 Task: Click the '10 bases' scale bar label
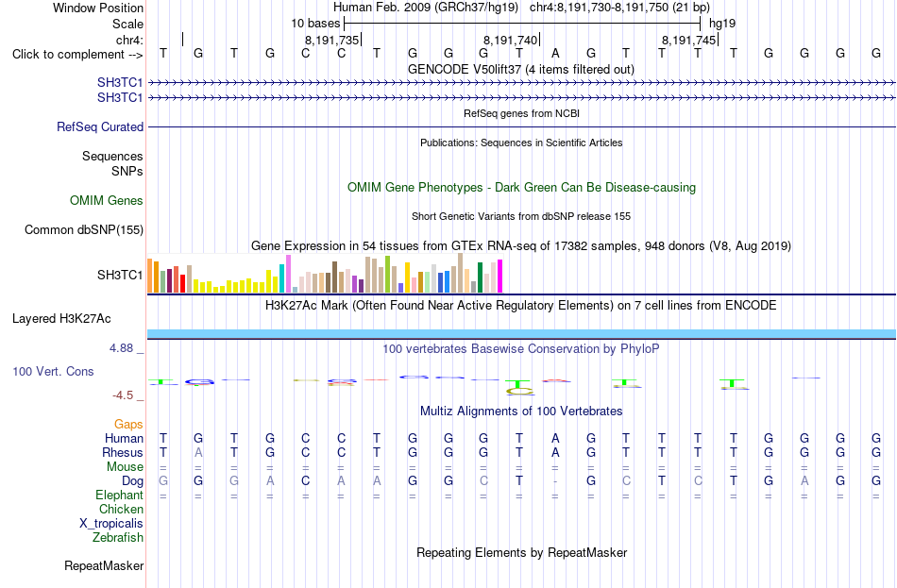click(315, 24)
